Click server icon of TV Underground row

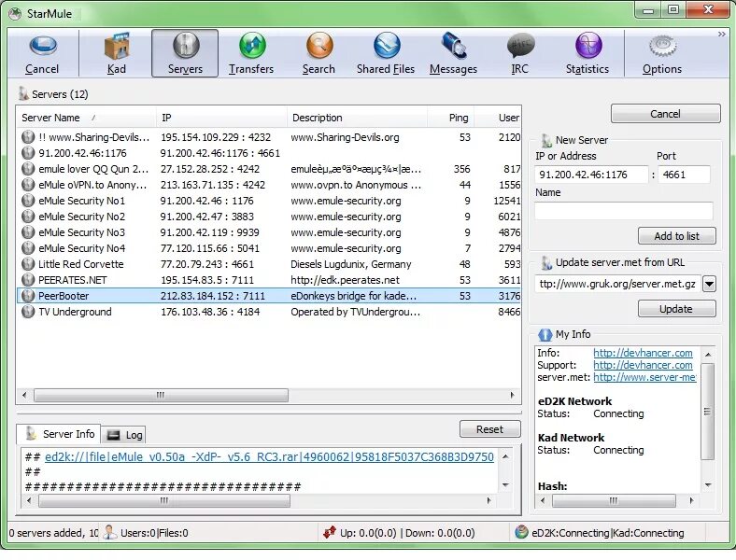(28, 312)
